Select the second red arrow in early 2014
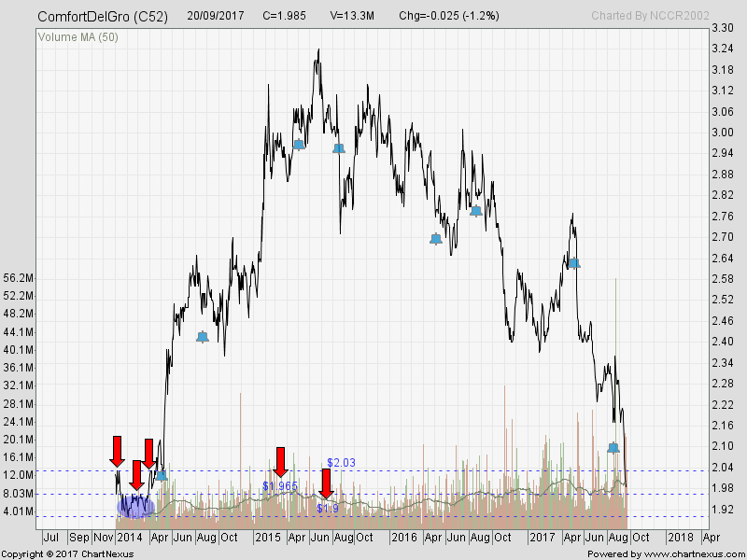Screen dimensions: 747x560 point(136,474)
